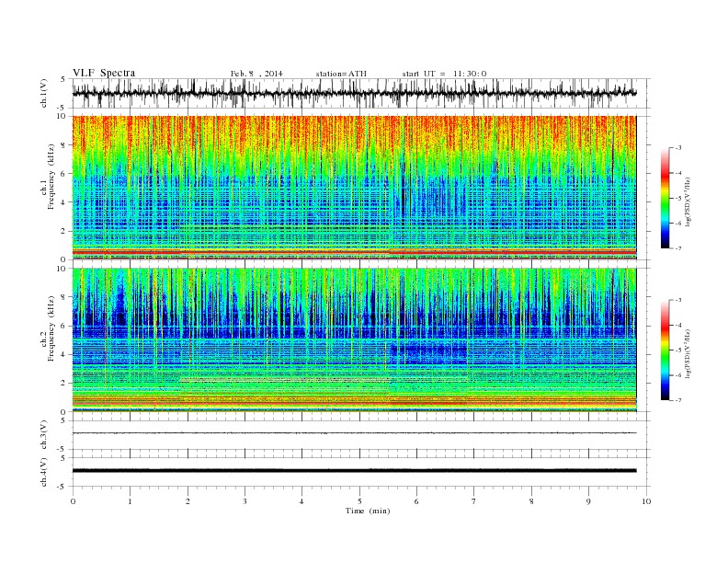728x563 pixels.
Task: Click tick label "3" on the Time axis
Action: (x=245, y=501)
